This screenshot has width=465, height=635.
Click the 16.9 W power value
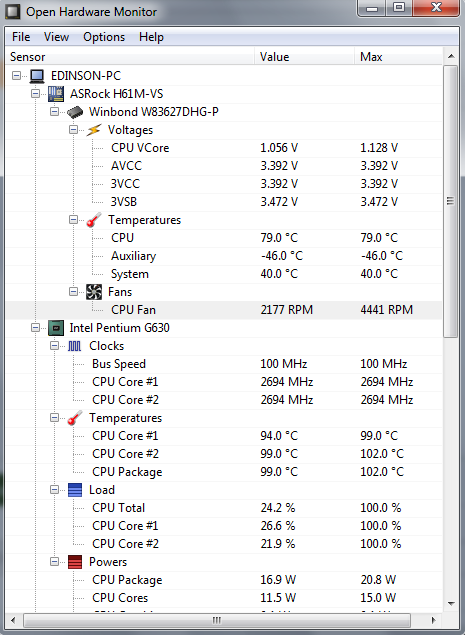[278, 580]
